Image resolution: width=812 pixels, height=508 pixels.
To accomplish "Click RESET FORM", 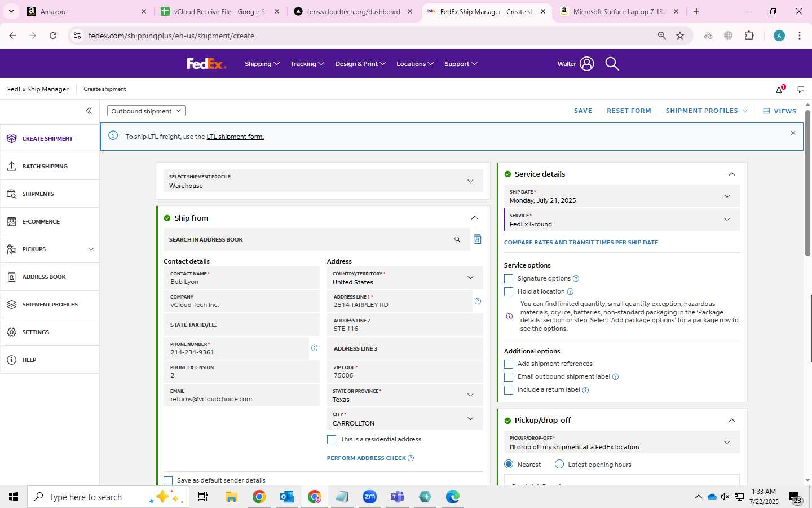I will point(629,111).
